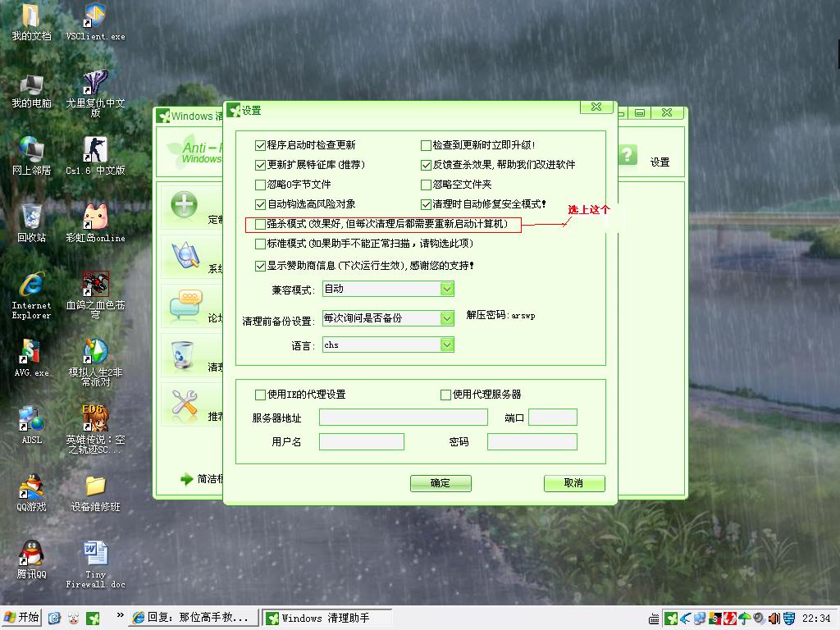Click the 用户名 input field
The height and width of the screenshot is (630, 840).
(362, 442)
